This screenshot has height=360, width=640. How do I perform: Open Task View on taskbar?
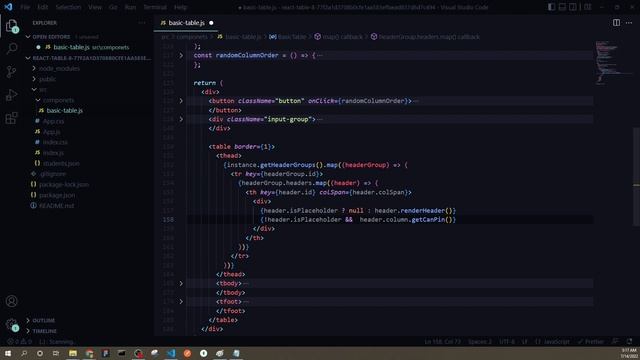tap(56, 353)
